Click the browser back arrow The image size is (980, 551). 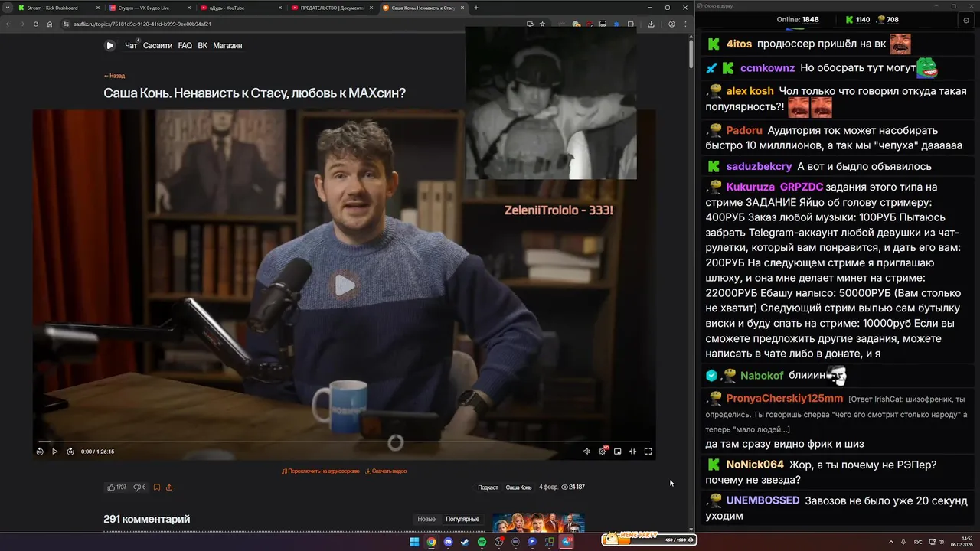[10, 24]
